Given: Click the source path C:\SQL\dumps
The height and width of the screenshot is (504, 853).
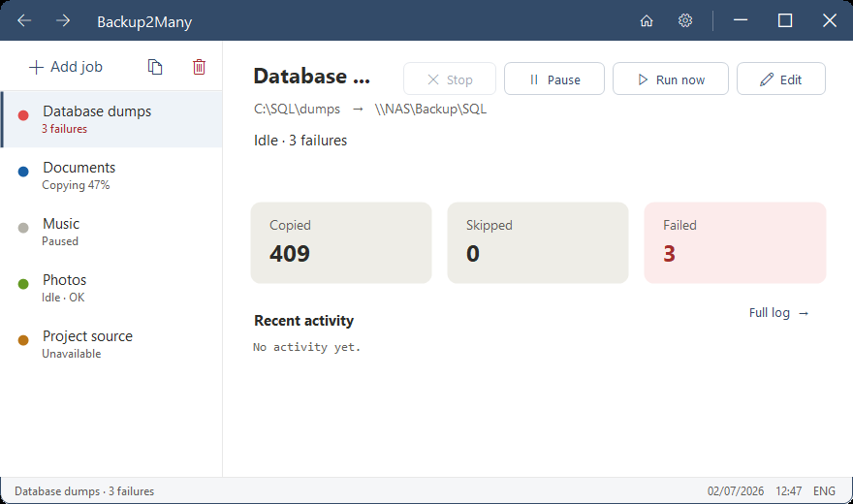Looking at the screenshot, I should click(x=297, y=109).
